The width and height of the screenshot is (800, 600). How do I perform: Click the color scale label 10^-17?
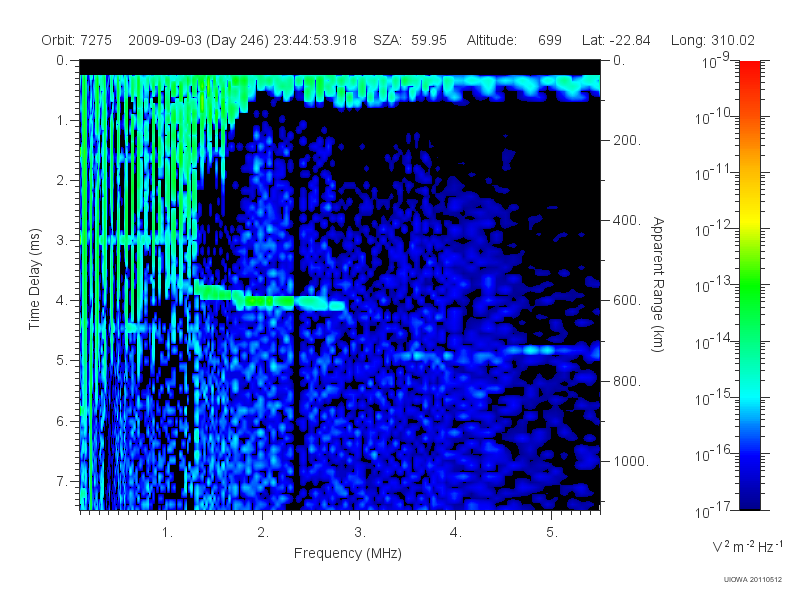pyautogui.click(x=713, y=510)
